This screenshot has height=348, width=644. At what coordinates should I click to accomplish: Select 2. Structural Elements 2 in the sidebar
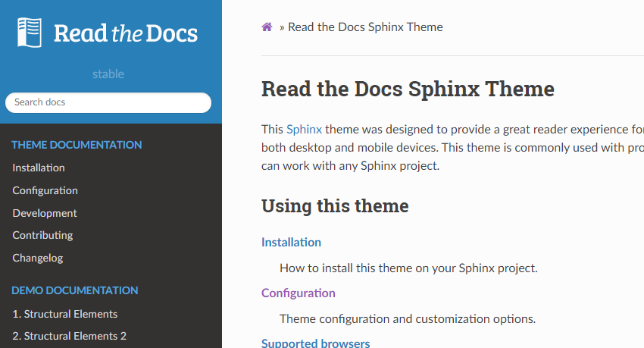point(70,336)
